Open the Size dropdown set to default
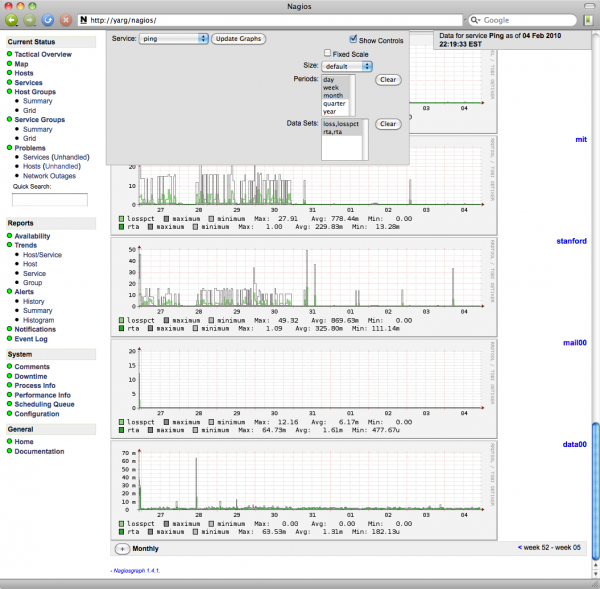Viewport: 600px width, 589px height. [x=347, y=65]
